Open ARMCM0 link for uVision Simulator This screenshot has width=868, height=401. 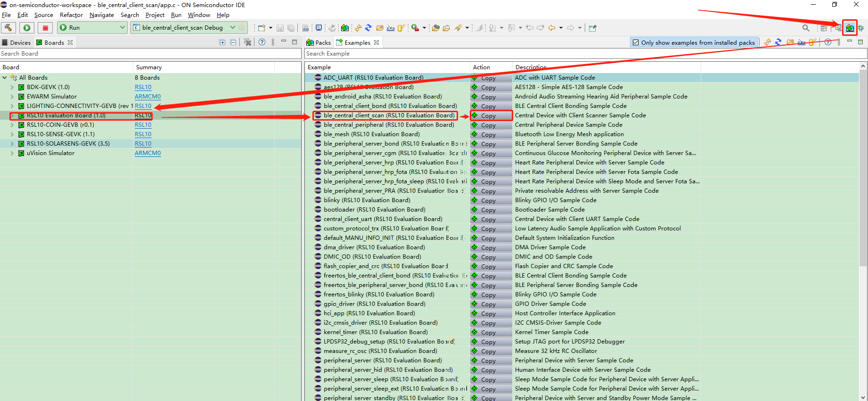click(x=147, y=153)
